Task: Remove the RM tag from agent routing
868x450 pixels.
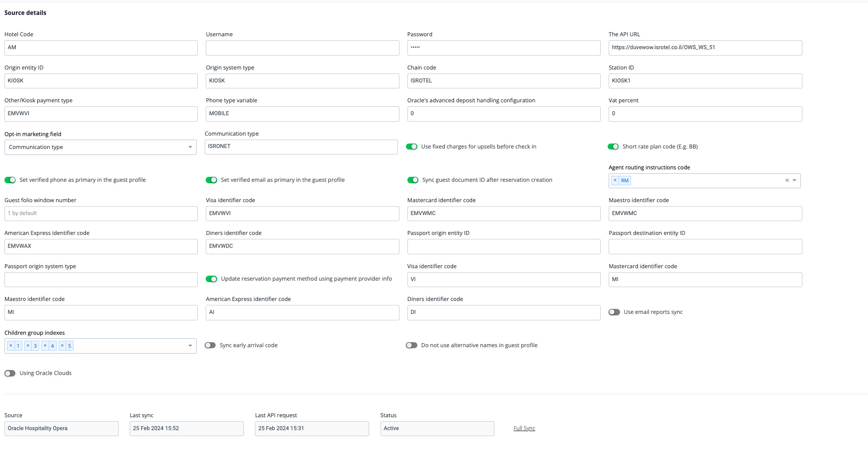Action: pyautogui.click(x=615, y=181)
